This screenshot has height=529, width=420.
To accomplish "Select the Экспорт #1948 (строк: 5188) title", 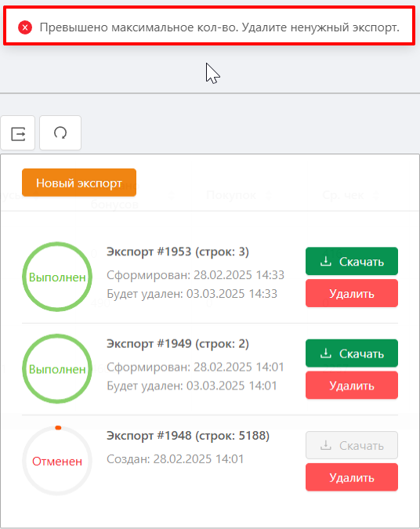I will tap(188, 436).
